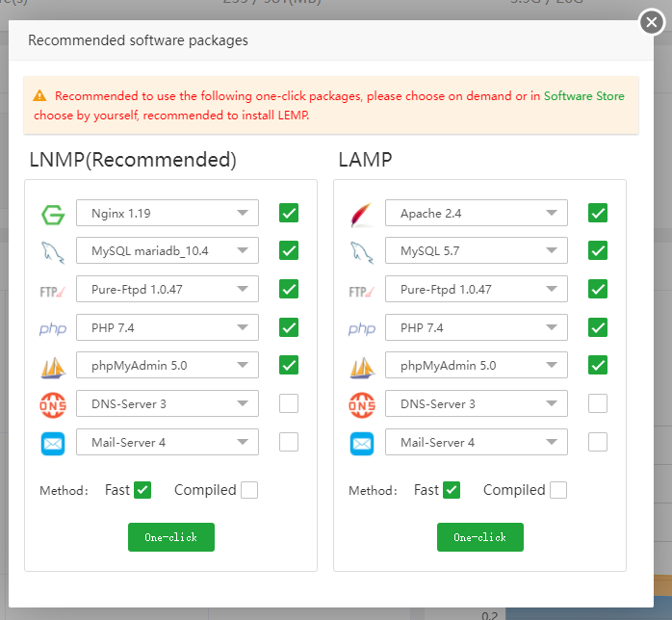Open the Nginx 1.19 version dropdown
The image size is (672, 620).
[168, 213]
